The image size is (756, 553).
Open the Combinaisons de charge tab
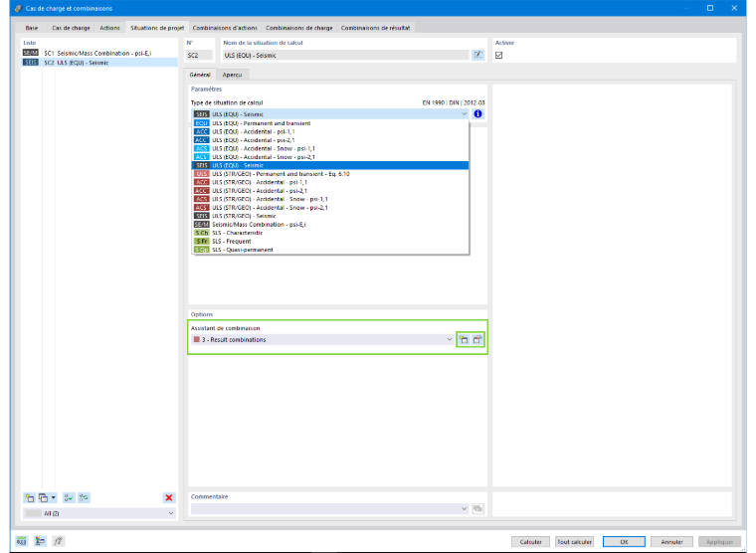coord(299,28)
